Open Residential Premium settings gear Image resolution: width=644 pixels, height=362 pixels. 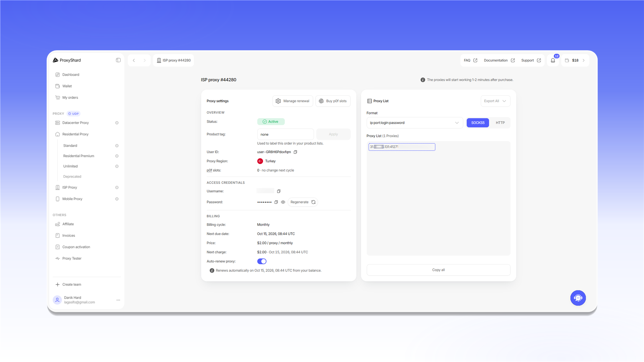point(117,156)
